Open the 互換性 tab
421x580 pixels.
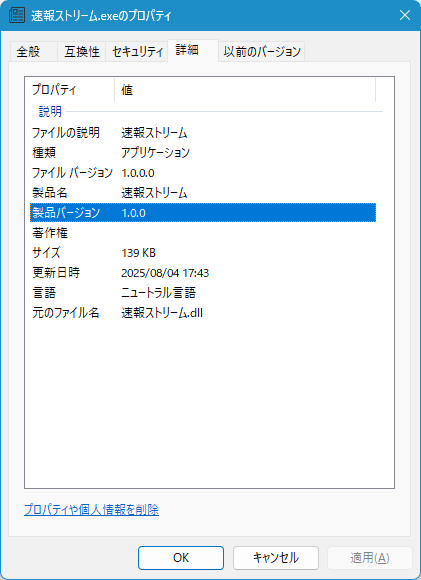tap(82, 51)
